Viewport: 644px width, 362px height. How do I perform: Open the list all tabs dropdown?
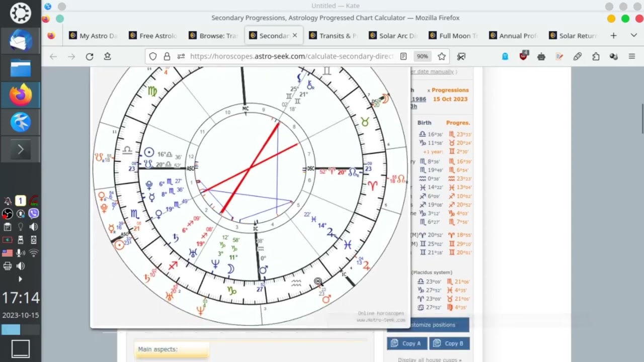point(634,36)
